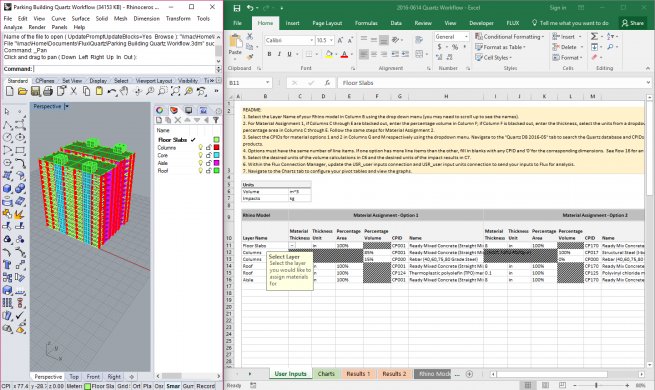Click the add new worksheet plus button

tap(469, 374)
